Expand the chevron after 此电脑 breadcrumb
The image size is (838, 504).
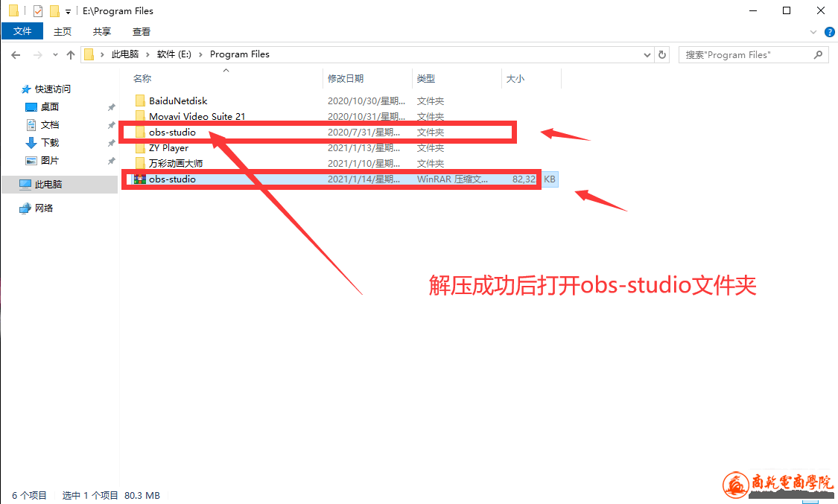pos(147,54)
